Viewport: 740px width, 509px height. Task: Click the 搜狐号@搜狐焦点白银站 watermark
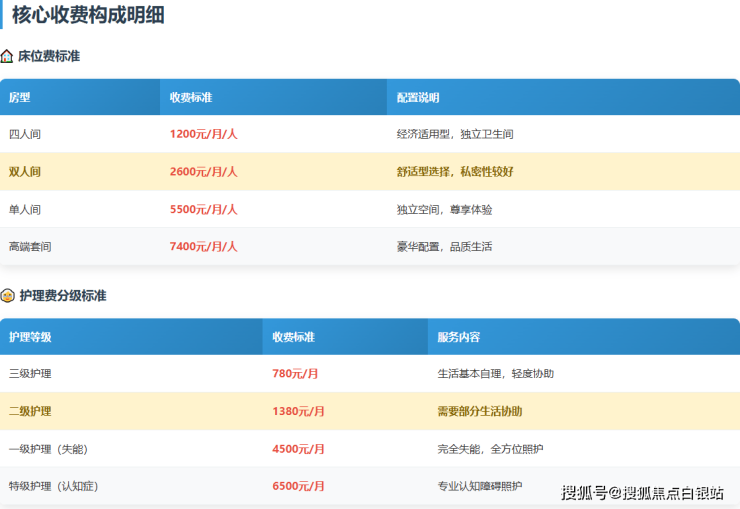pos(642,491)
